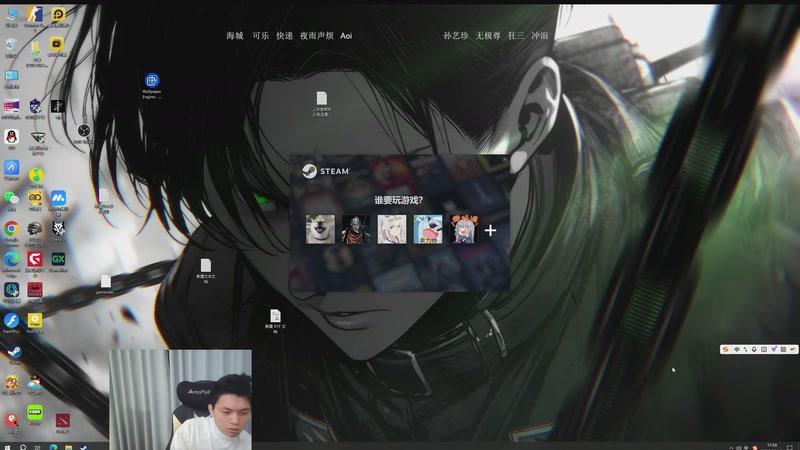Open the yellow P circle app icon

coord(58,17)
